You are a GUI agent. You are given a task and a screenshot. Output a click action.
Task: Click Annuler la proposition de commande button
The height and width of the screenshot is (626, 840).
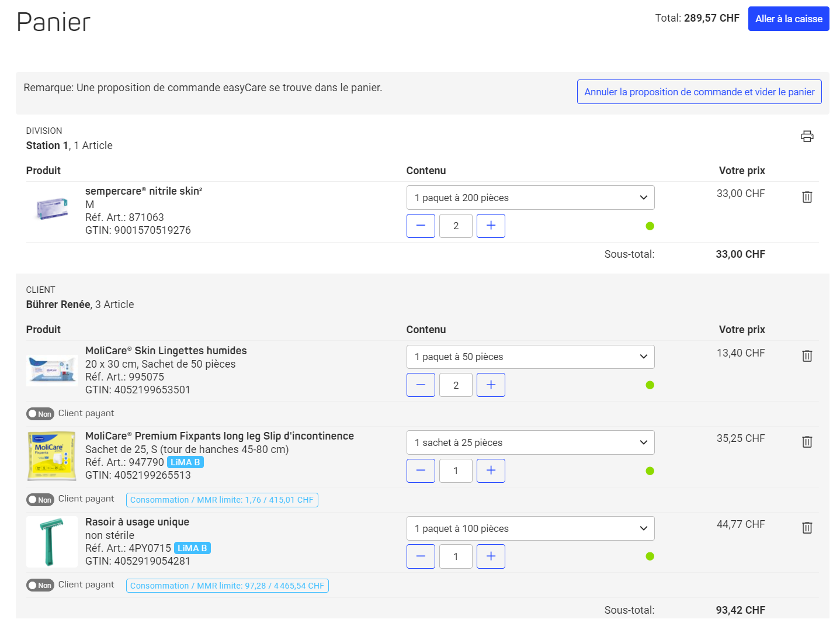click(699, 92)
